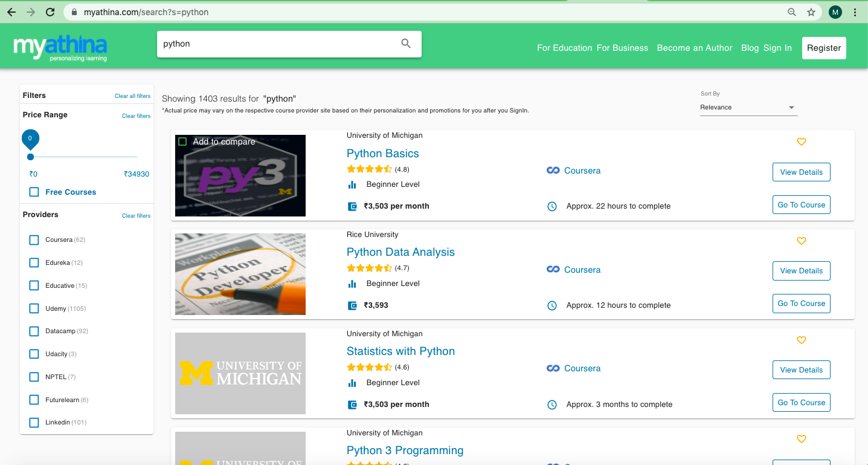Viewport: 868px width, 465px height.
Task: Click the lock icon in address bar
Action: point(74,12)
